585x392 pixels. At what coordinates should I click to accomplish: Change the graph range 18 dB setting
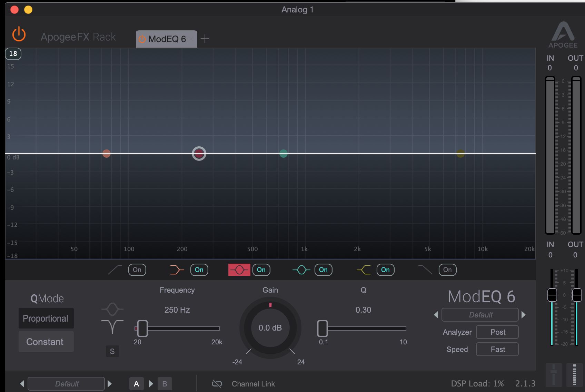(x=13, y=53)
